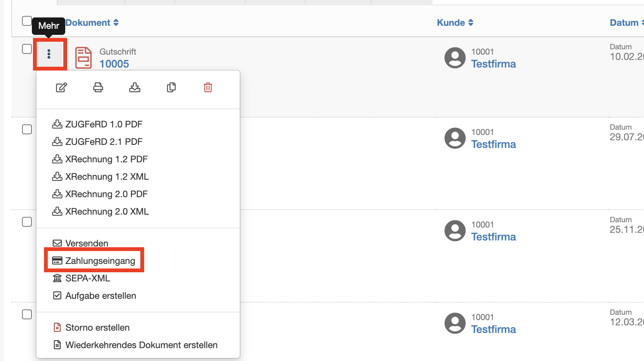
Task: Sort by the Kunde column
Action: tap(455, 23)
